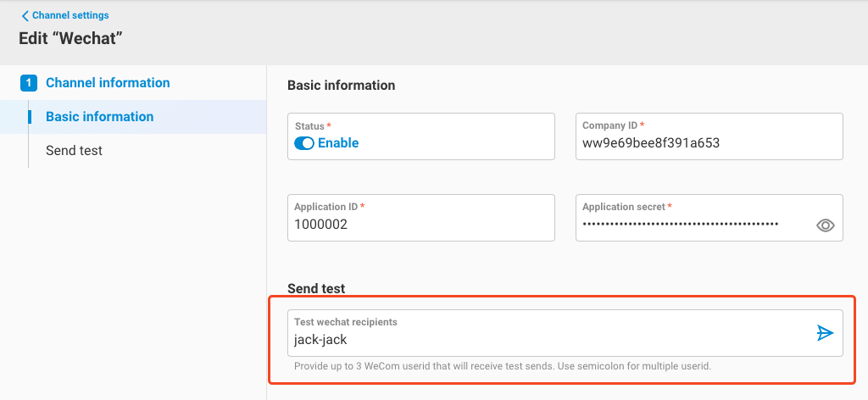Reveal the Application secret with the eye icon
868x400 pixels.
tap(825, 225)
